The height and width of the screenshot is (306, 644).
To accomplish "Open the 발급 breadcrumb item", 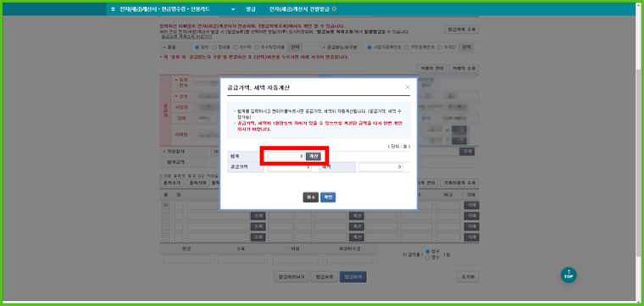I will 251,9.
